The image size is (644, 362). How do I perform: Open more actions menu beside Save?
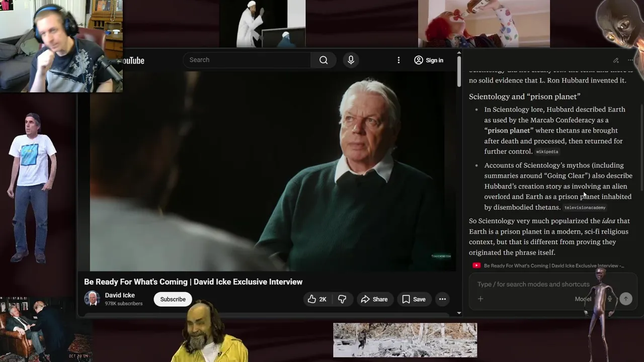pyautogui.click(x=442, y=299)
